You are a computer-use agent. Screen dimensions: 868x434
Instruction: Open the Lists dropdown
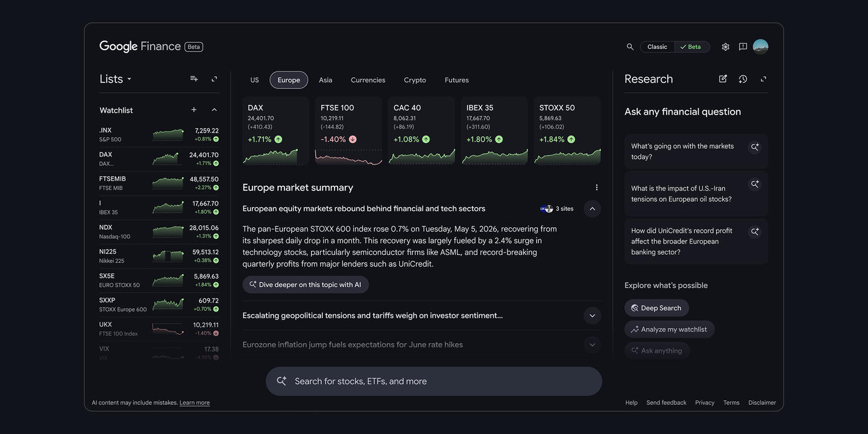116,79
